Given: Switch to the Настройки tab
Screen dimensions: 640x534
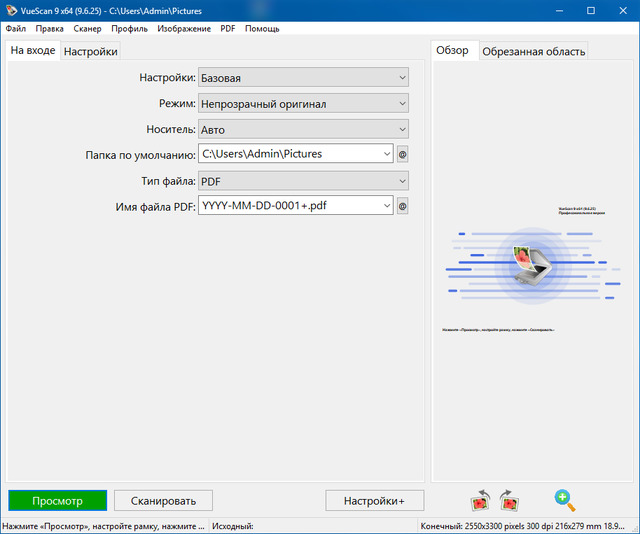Looking at the screenshot, I should click(91, 52).
